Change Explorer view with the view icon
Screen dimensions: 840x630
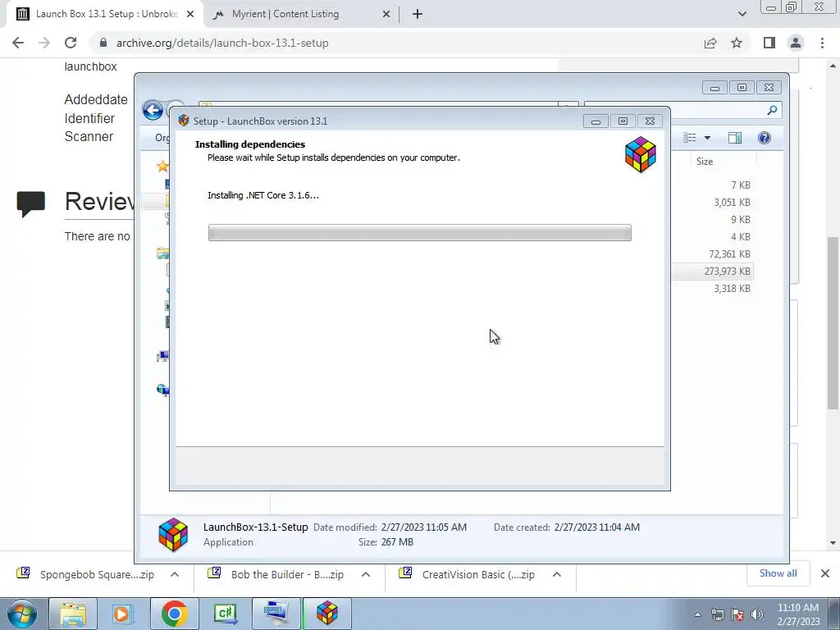(x=689, y=138)
